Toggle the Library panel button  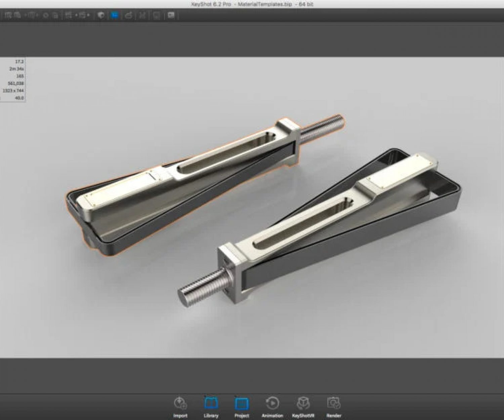click(x=211, y=403)
